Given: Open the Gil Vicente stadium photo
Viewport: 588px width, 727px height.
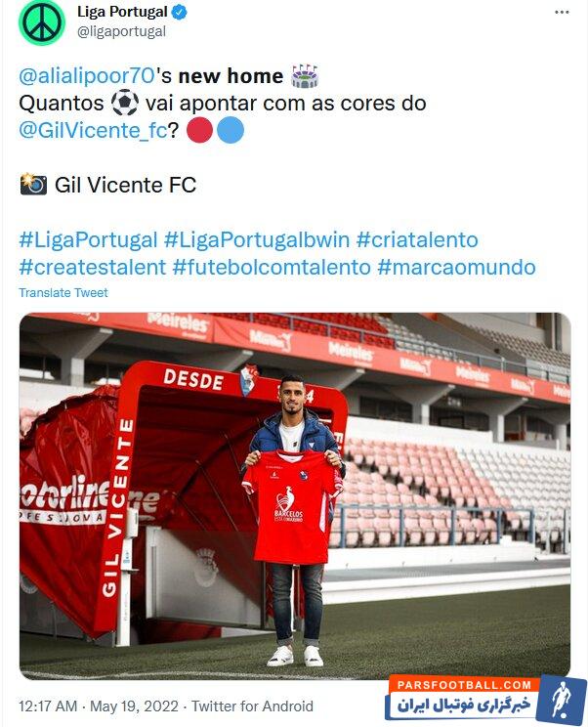Looking at the screenshot, I should (295, 496).
